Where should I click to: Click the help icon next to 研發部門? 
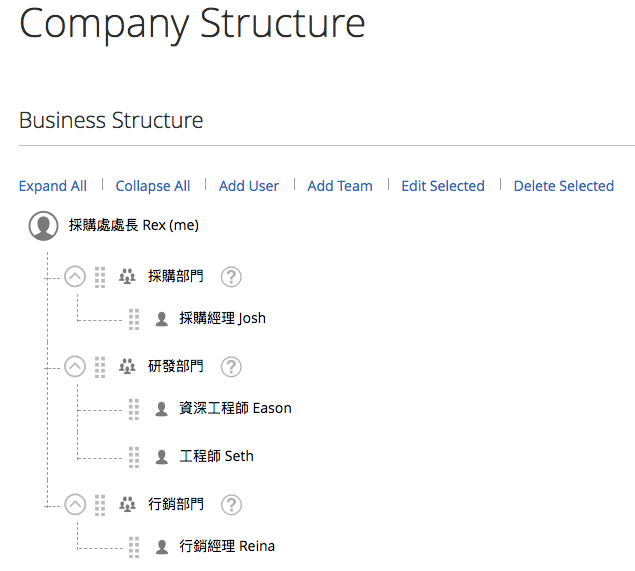(232, 367)
